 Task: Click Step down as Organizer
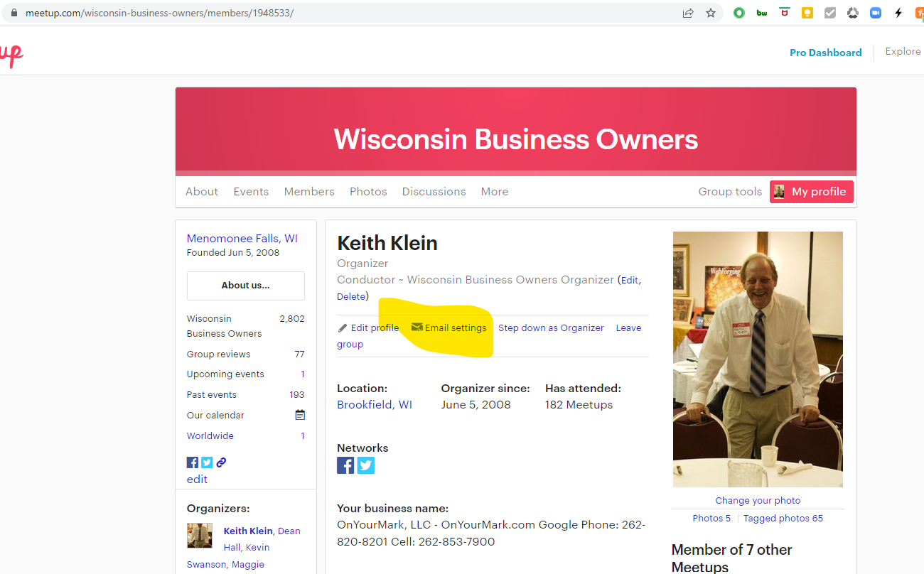point(551,328)
